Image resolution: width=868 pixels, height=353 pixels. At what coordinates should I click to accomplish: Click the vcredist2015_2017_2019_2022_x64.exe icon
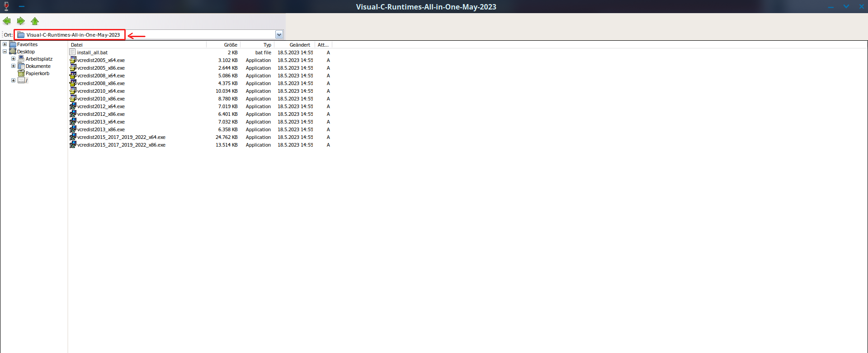(72, 137)
